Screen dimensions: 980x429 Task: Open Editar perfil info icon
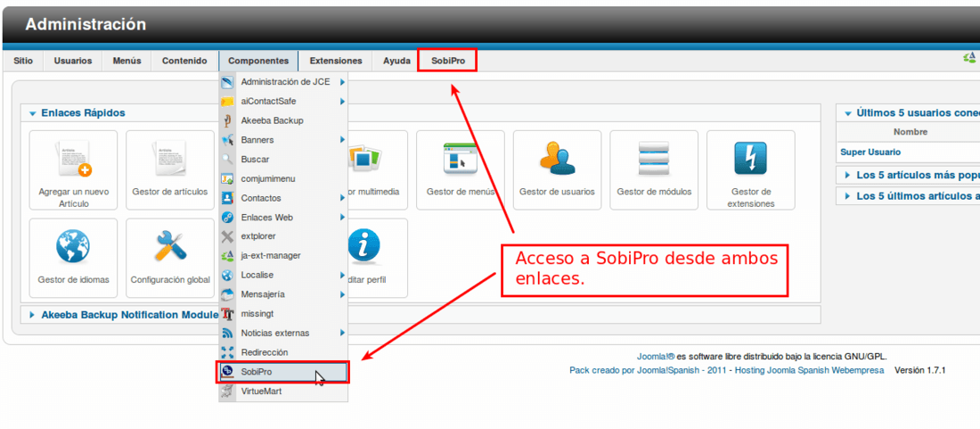[x=363, y=244]
